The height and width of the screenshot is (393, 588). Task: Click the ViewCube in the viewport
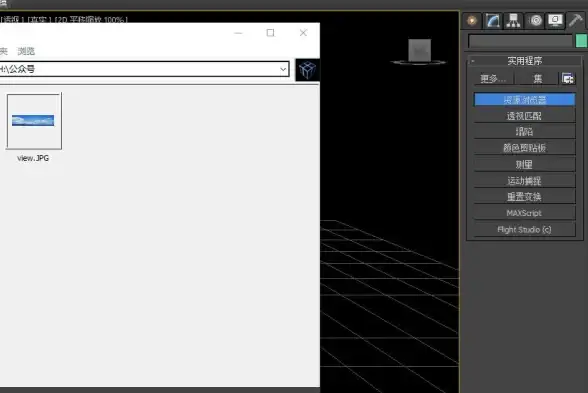(x=419, y=51)
